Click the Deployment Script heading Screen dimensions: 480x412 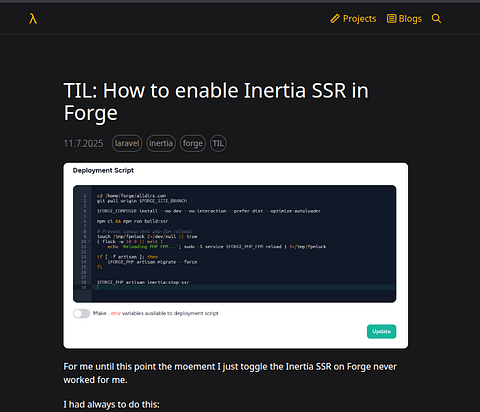click(x=103, y=170)
